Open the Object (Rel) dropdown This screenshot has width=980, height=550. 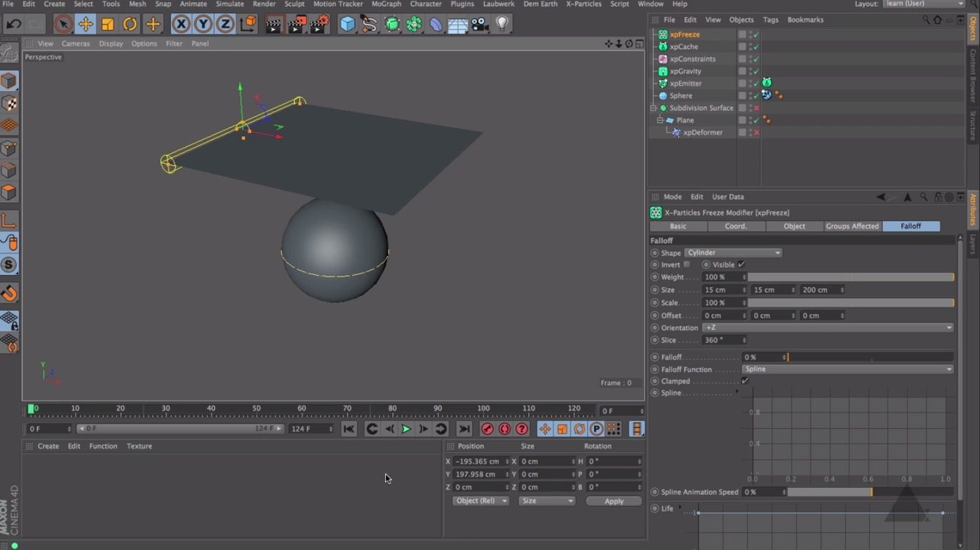point(480,501)
